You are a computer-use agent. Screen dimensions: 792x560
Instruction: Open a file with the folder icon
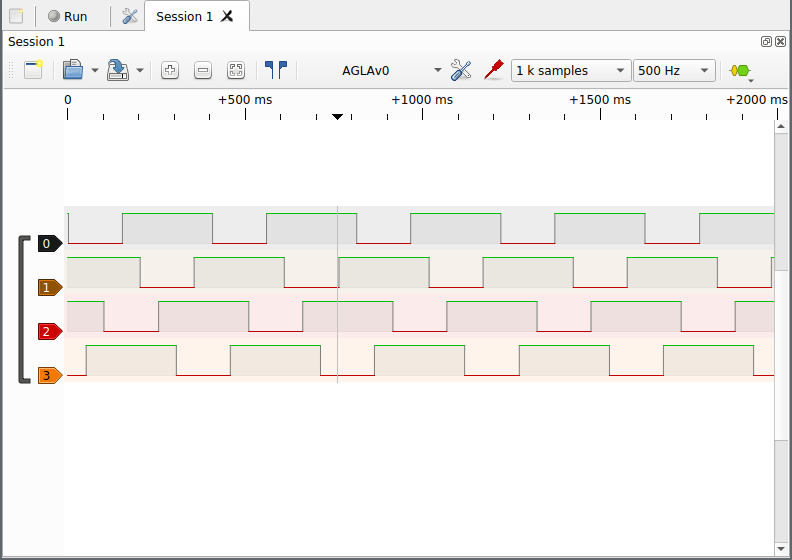[x=73, y=70]
